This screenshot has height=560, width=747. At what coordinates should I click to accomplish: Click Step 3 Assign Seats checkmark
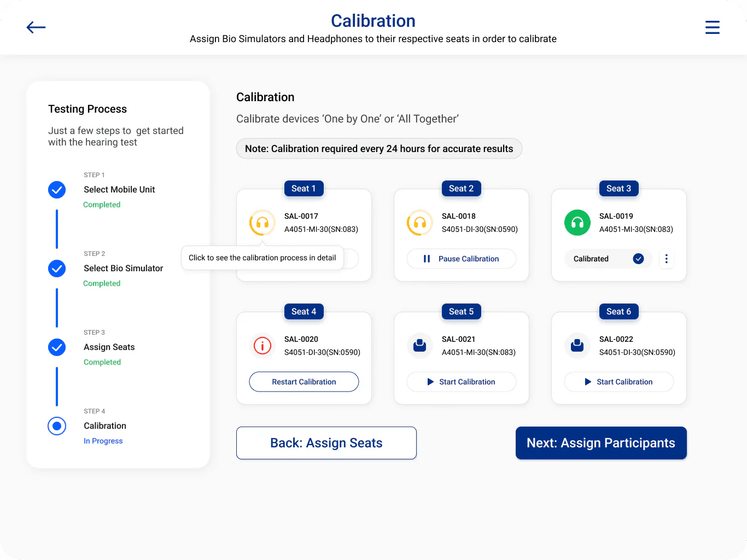pyautogui.click(x=57, y=347)
